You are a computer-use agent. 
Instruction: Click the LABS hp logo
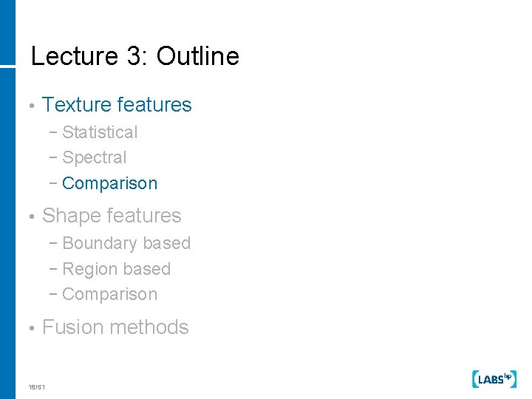point(493,378)
